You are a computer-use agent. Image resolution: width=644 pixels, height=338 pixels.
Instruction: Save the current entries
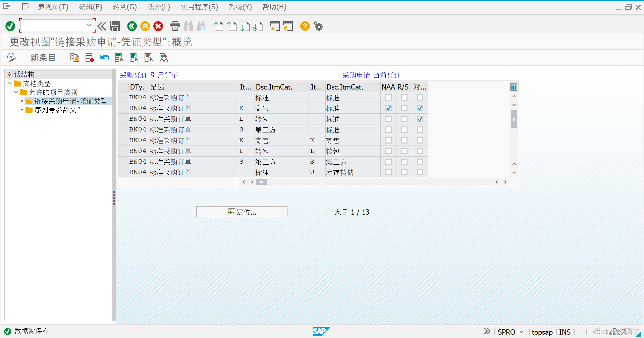(115, 26)
